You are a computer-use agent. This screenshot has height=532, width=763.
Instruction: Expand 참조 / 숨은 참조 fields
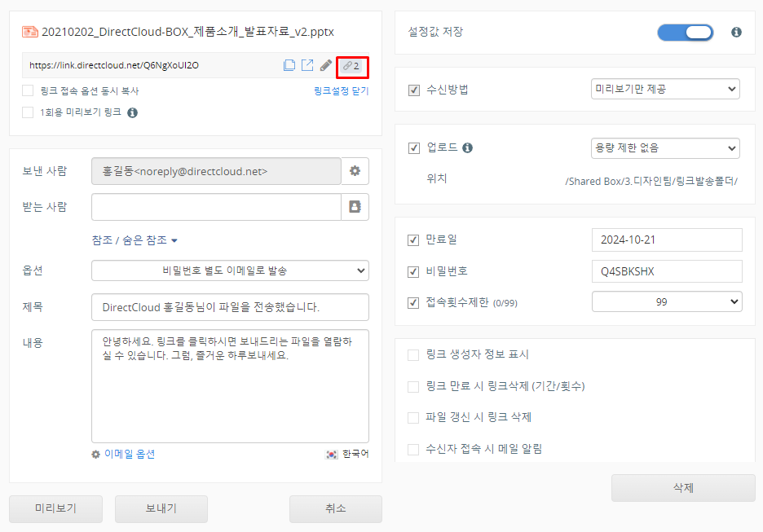[135, 240]
